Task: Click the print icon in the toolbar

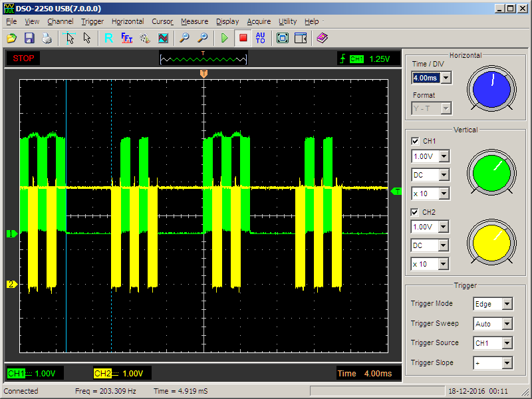Action: click(47, 38)
